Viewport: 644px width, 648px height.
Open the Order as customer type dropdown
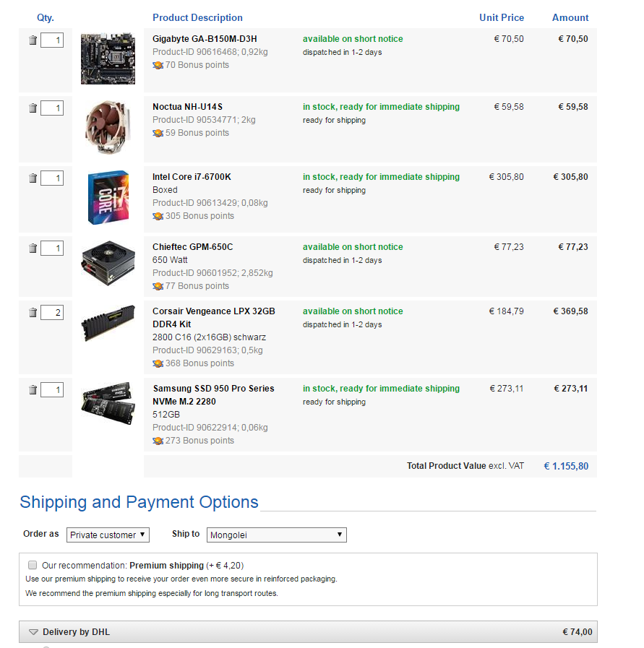[108, 535]
